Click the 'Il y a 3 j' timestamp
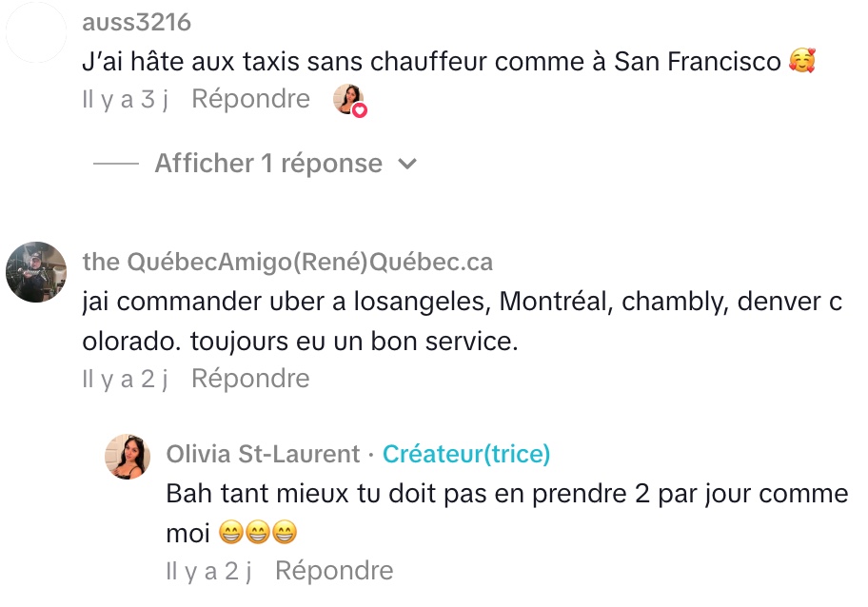Image resolution: width=868 pixels, height=607 pixels. [x=125, y=99]
